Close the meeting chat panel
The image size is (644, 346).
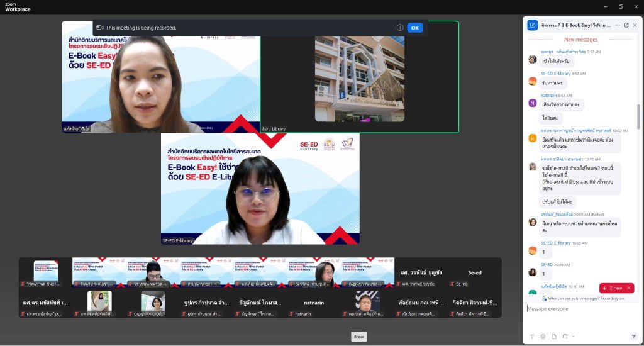coord(635,25)
